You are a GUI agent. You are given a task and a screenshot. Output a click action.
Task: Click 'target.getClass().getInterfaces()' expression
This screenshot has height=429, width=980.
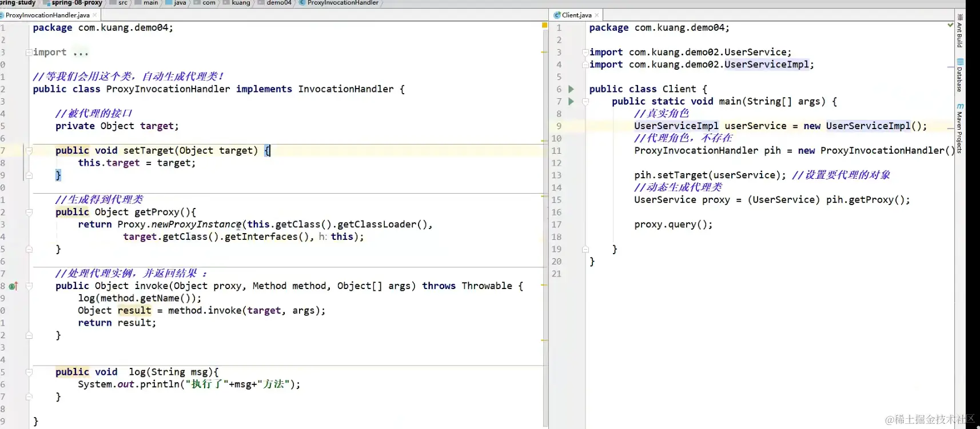click(216, 237)
